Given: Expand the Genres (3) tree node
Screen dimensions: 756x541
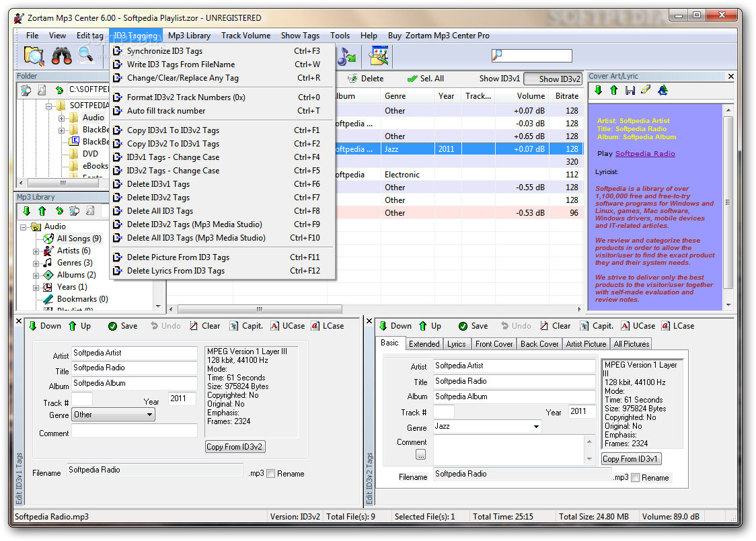Looking at the screenshot, I should (x=36, y=263).
